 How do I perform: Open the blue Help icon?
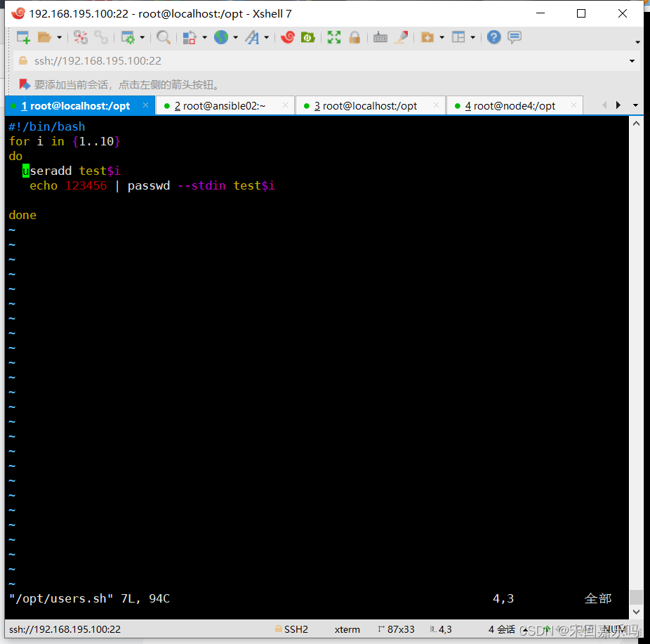coord(493,37)
